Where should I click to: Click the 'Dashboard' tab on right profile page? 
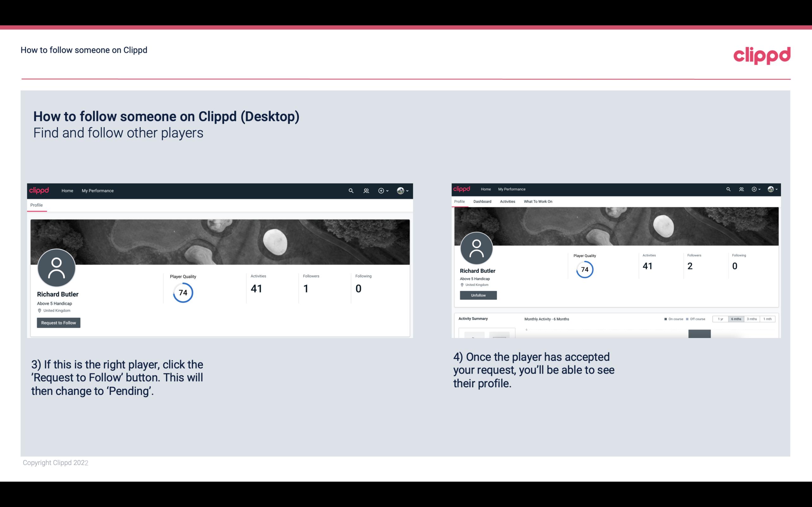pos(482,202)
